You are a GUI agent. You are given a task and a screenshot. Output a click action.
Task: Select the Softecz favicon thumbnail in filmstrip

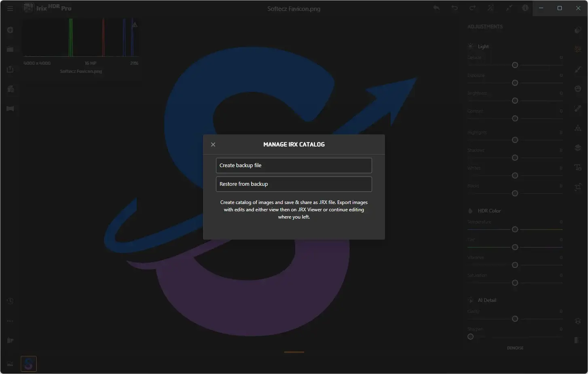[29, 364]
